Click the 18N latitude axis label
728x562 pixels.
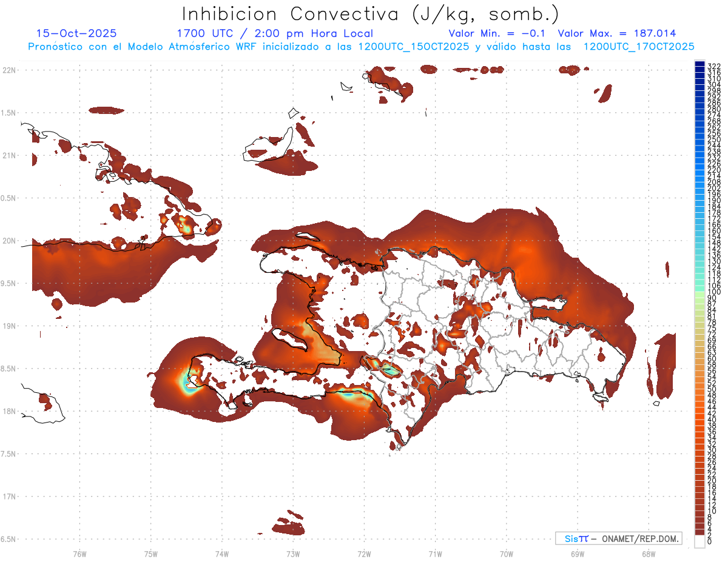tap(9, 411)
